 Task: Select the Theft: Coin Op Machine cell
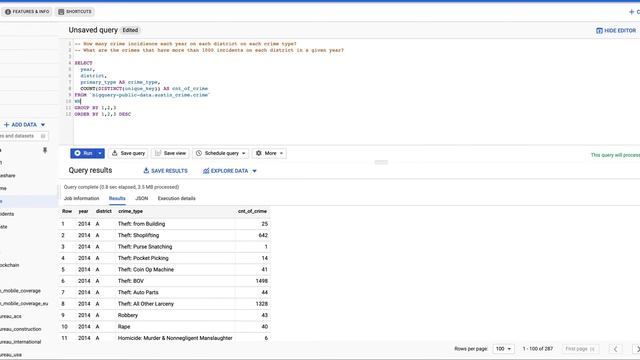[146, 270]
